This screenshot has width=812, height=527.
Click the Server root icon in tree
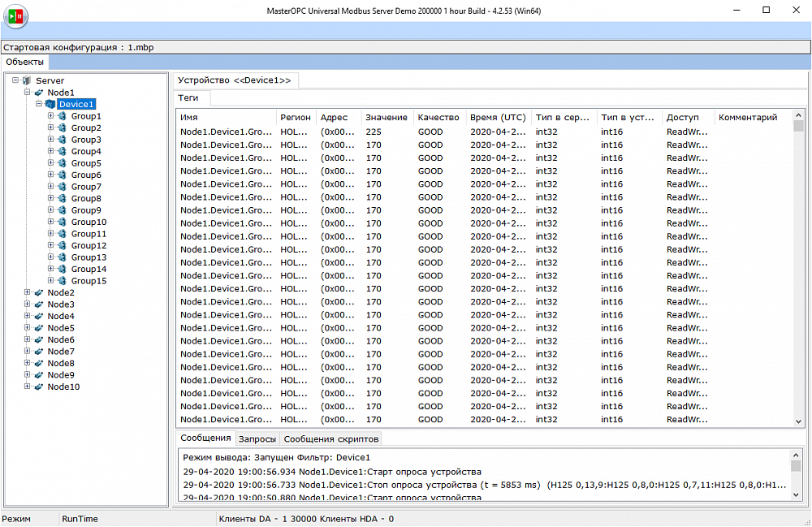tap(27, 80)
